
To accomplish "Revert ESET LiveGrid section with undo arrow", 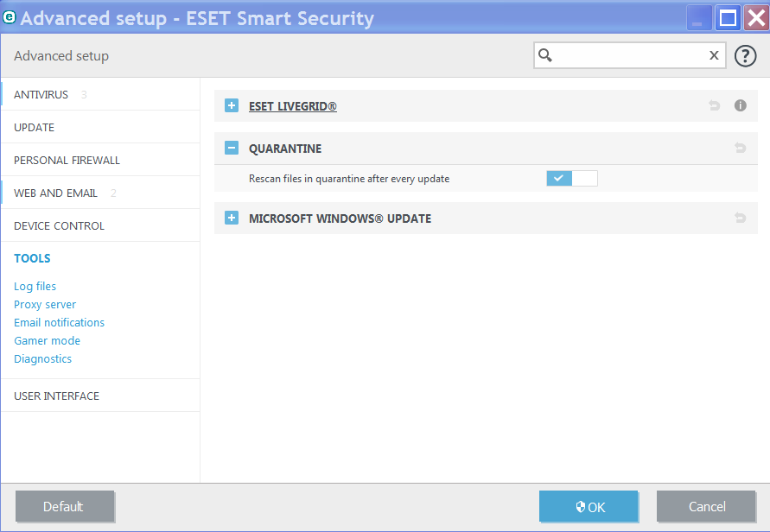I will pyautogui.click(x=714, y=105).
